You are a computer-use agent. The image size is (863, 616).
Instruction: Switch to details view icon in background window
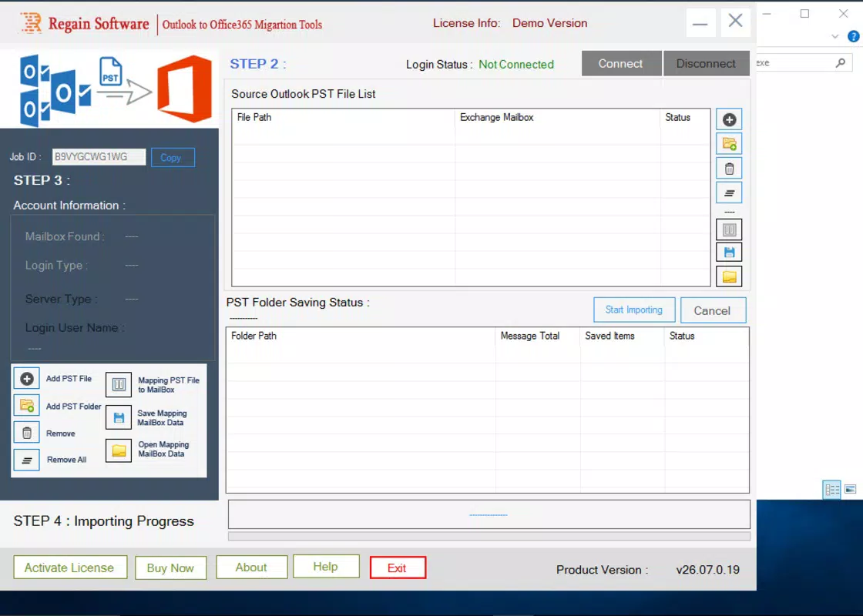pyautogui.click(x=831, y=489)
